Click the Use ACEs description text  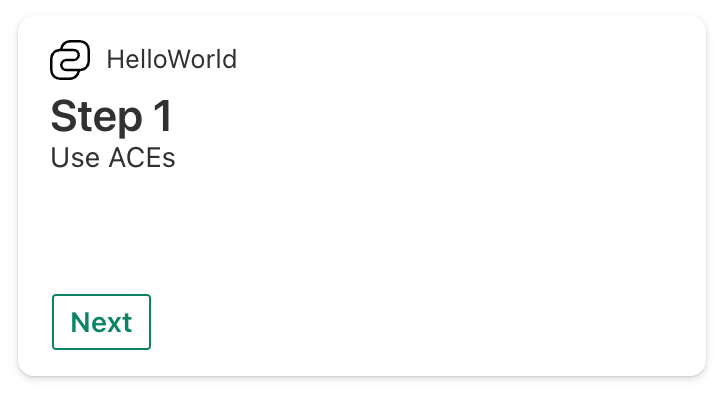click(113, 158)
